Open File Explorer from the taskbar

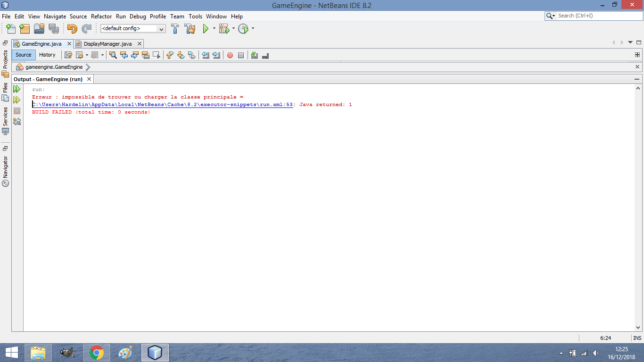(x=38, y=353)
